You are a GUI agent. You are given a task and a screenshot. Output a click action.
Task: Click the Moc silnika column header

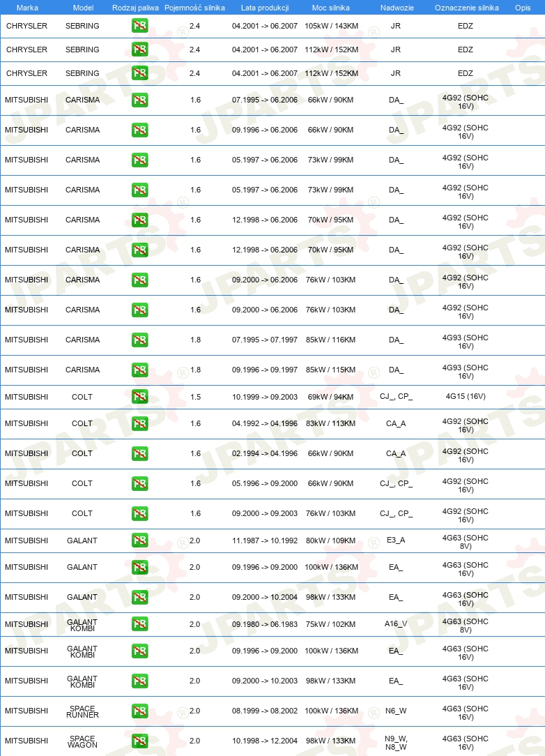pyautogui.click(x=331, y=8)
